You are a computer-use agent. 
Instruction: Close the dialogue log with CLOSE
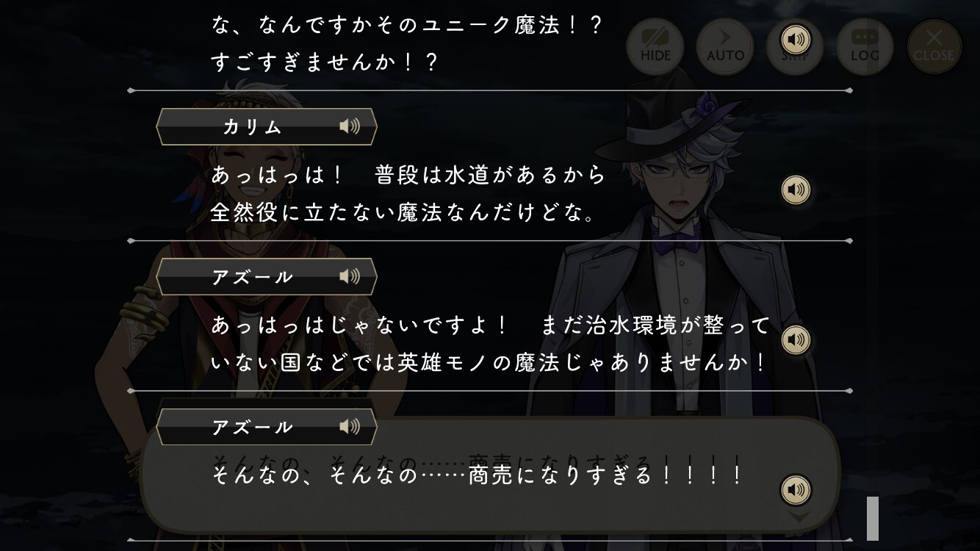pyautogui.click(x=934, y=47)
